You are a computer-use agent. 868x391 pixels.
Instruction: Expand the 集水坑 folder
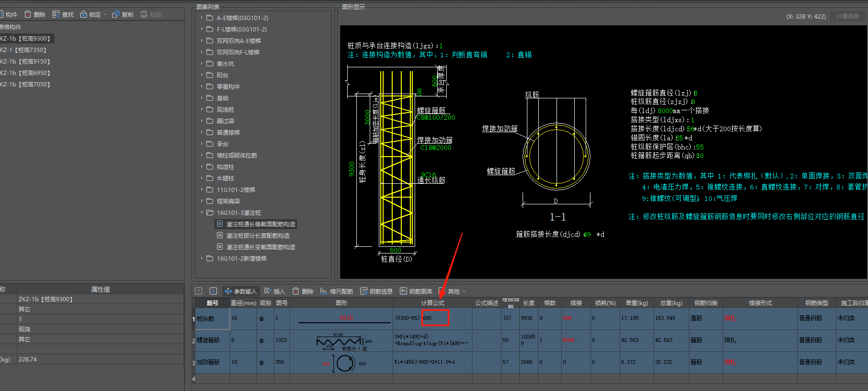[202, 63]
